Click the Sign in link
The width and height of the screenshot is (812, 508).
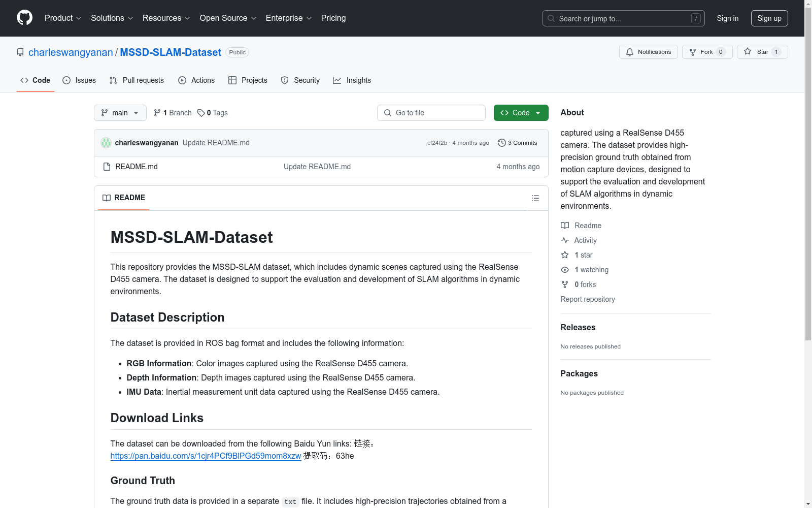(x=728, y=18)
